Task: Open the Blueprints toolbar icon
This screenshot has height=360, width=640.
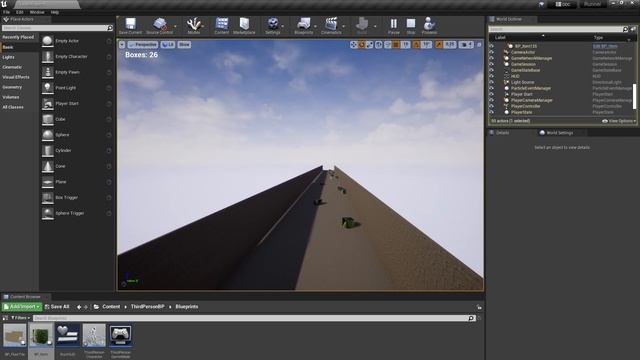Action: tap(304, 26)
